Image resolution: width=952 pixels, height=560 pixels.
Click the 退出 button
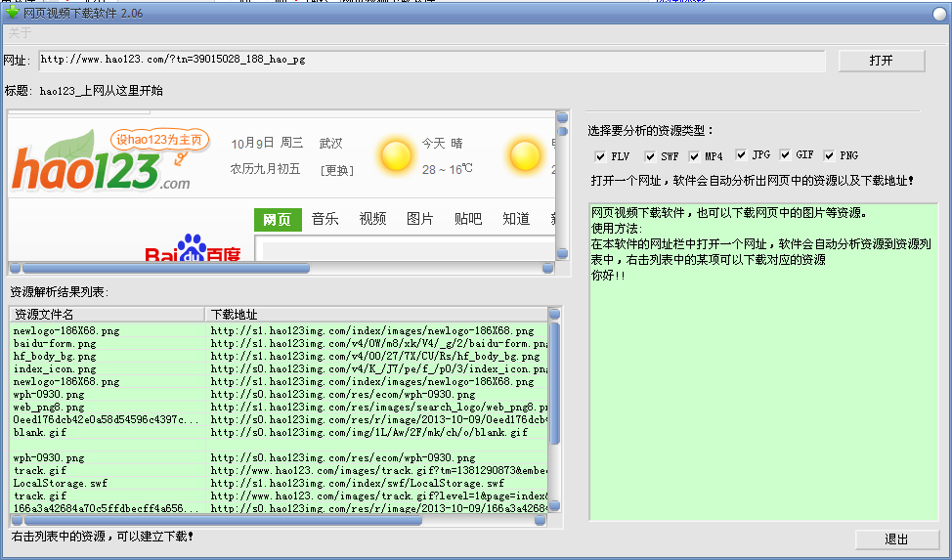point(896,539)
